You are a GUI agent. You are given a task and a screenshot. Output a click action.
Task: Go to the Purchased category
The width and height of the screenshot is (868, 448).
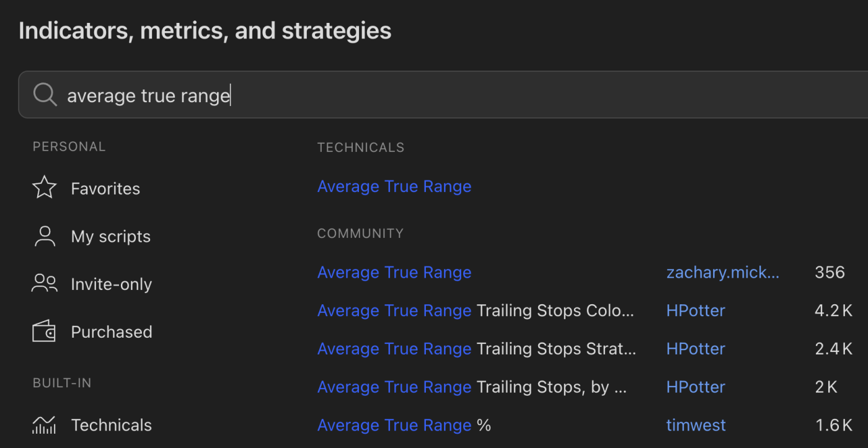click(x=111, y=332)
